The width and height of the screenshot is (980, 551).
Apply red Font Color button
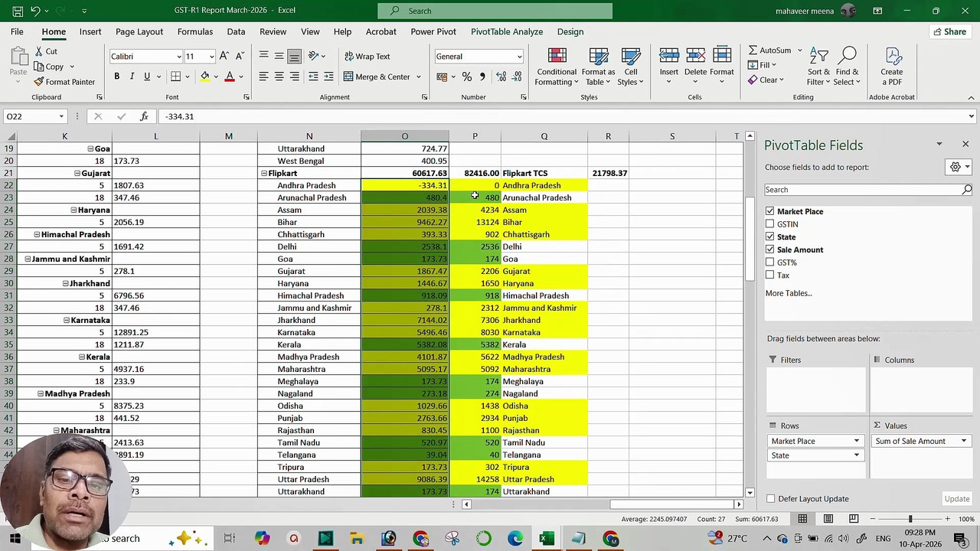click(230, 77)
